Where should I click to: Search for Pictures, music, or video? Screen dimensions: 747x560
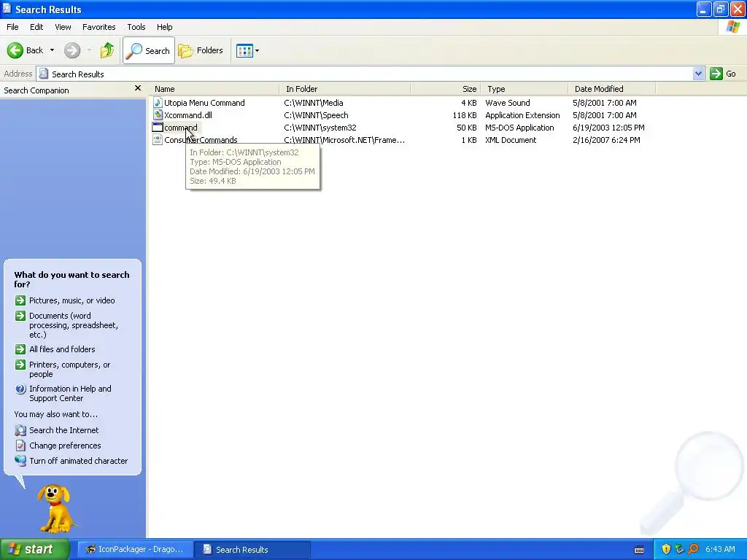(x=72, y=300)
